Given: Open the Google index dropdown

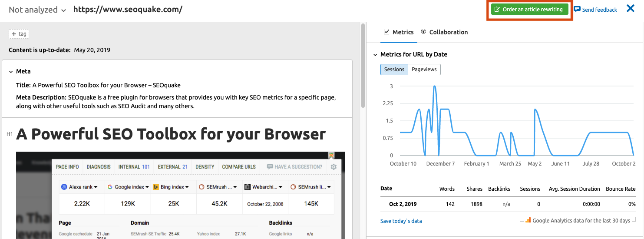Looking at the screenshot, I should point(127,187).
